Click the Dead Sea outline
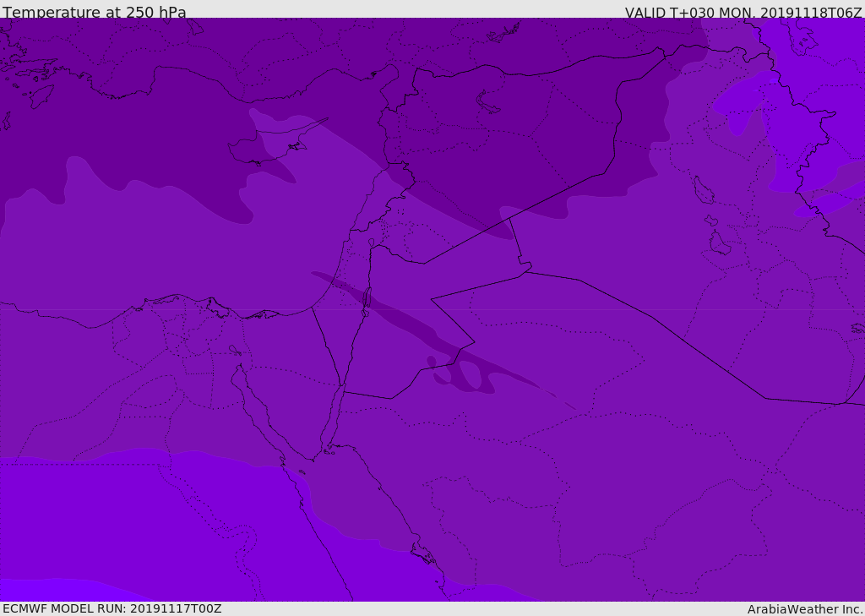The width and height of the screenshot is (865, 616). [367, 298]
